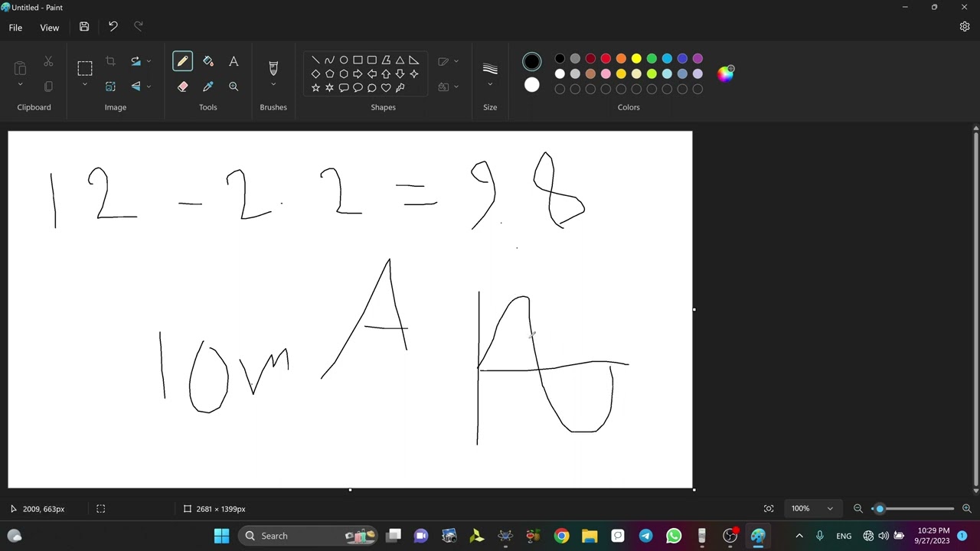Screen dimensions: 980x551
Task: Expand the Flip options arrow
Action: click(x=149, y=86)
